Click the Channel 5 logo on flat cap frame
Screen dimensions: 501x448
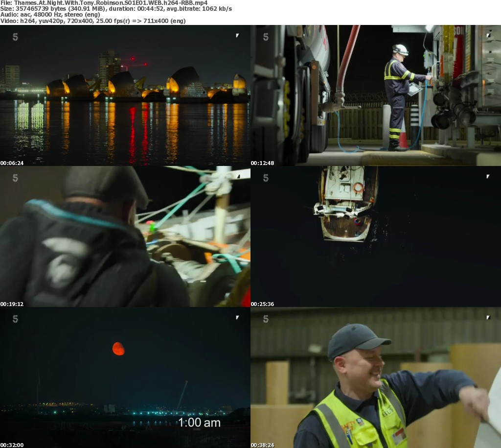click(15, 178)
